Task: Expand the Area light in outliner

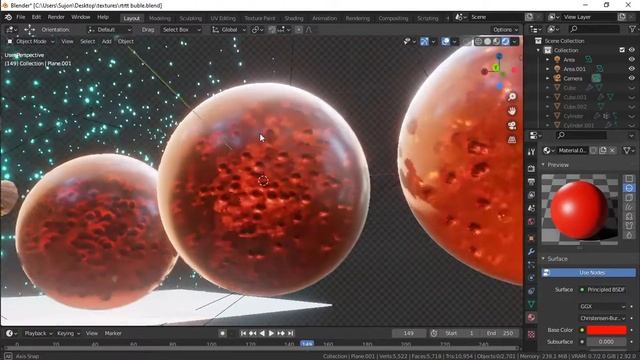Action: point(548,60)
